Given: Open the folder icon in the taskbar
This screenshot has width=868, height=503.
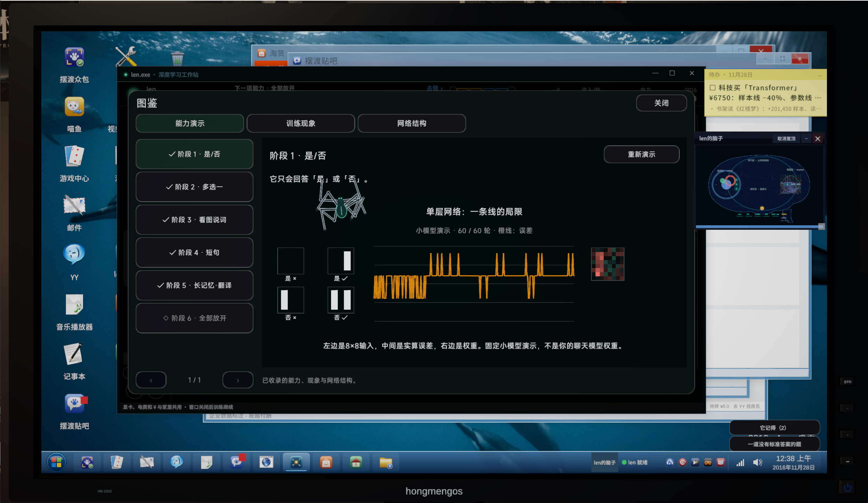Looking at the screenshot, I should pyautogui.click(x=386, y=462).
